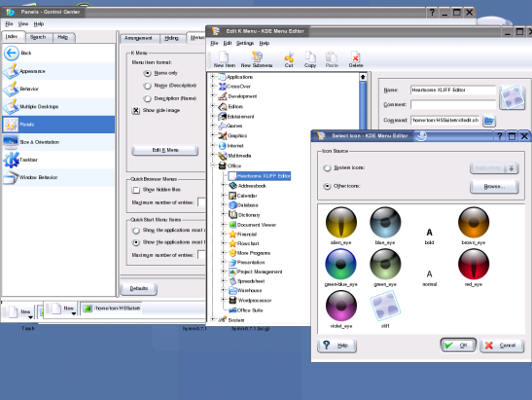Open Settings menu in KDE Menu Editor
The image size is (532, 400).
pos(245,43)
